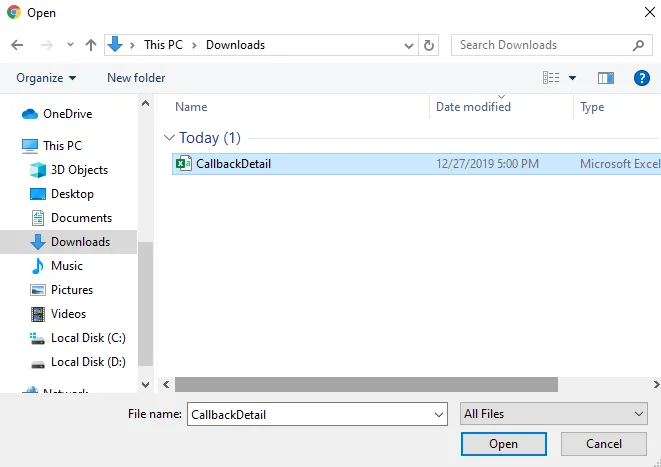Click the search magnifier icon

pyautogui.click(x=639, y=45)
